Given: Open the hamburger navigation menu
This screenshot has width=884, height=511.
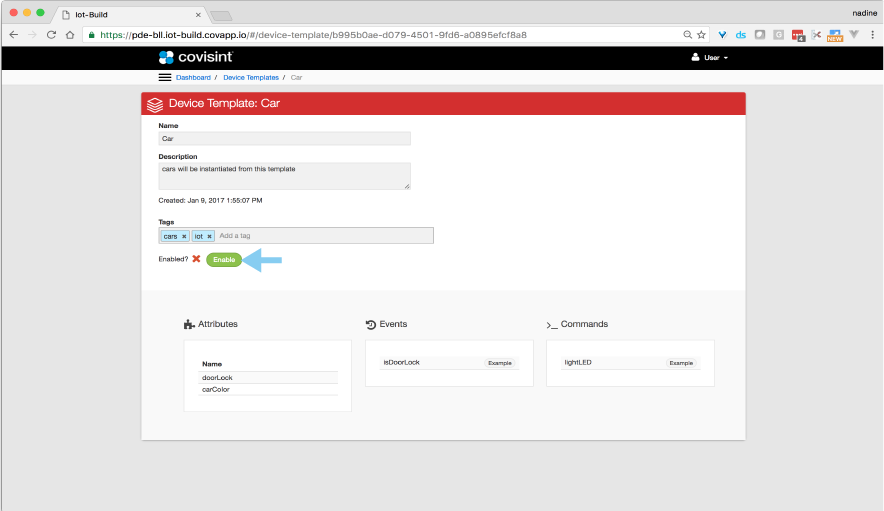Looking at the screenshot, I should pyautogui.click(x=165, y=77).
